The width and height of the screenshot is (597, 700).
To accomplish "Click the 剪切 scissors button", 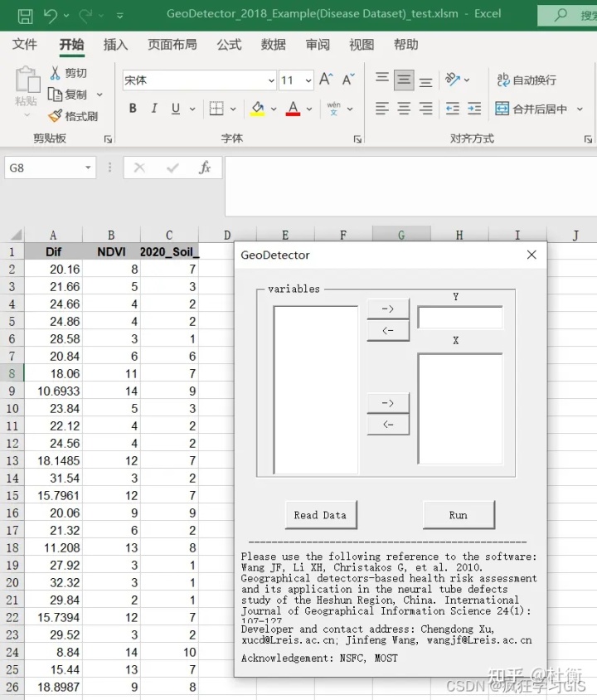I will pos(68,73).
